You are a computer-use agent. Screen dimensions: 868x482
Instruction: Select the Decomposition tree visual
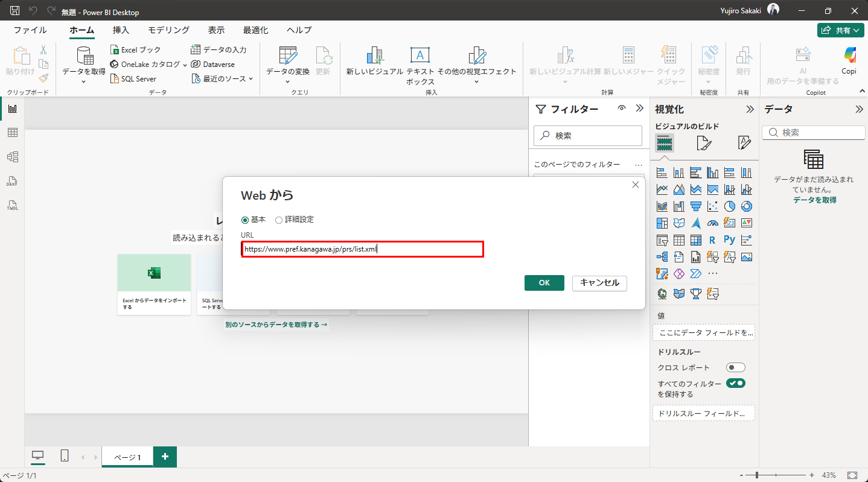(x=662, y=257)
